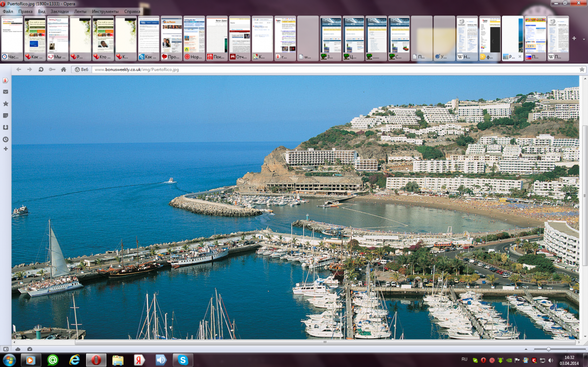Open the History sidebar panel
Image resolution: width=588 pixels, height=367 pixels.
[5, 139]
